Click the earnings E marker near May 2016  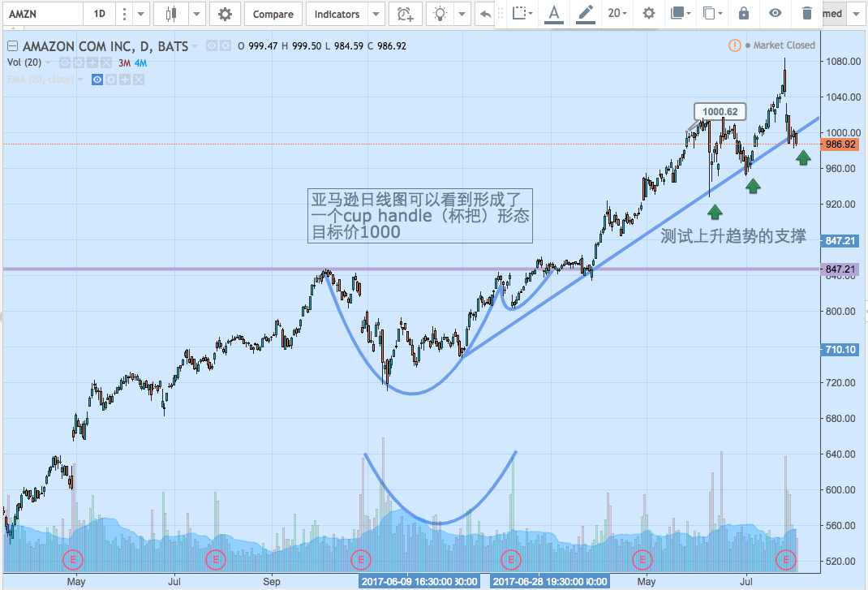click(72, 560)
